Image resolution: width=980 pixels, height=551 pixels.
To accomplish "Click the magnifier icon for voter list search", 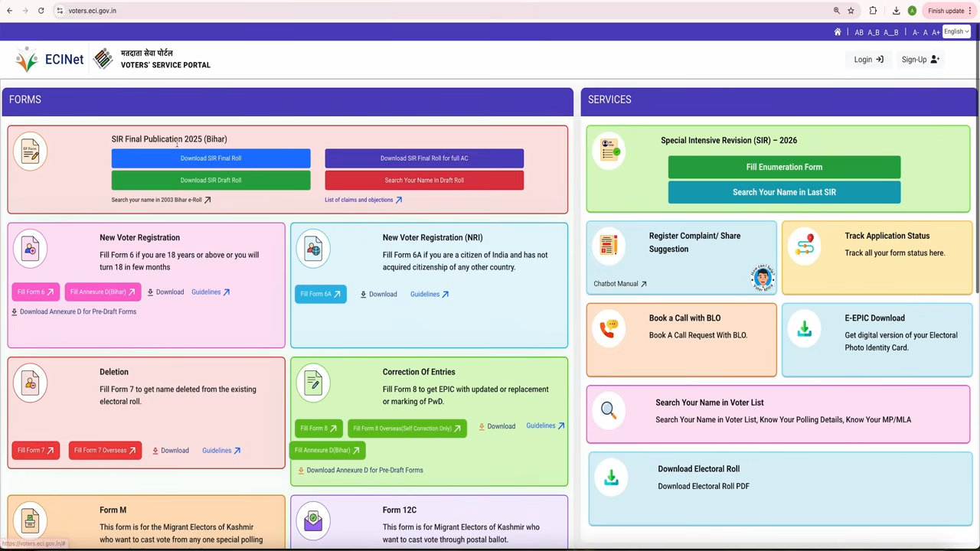I will pos(608,410).
